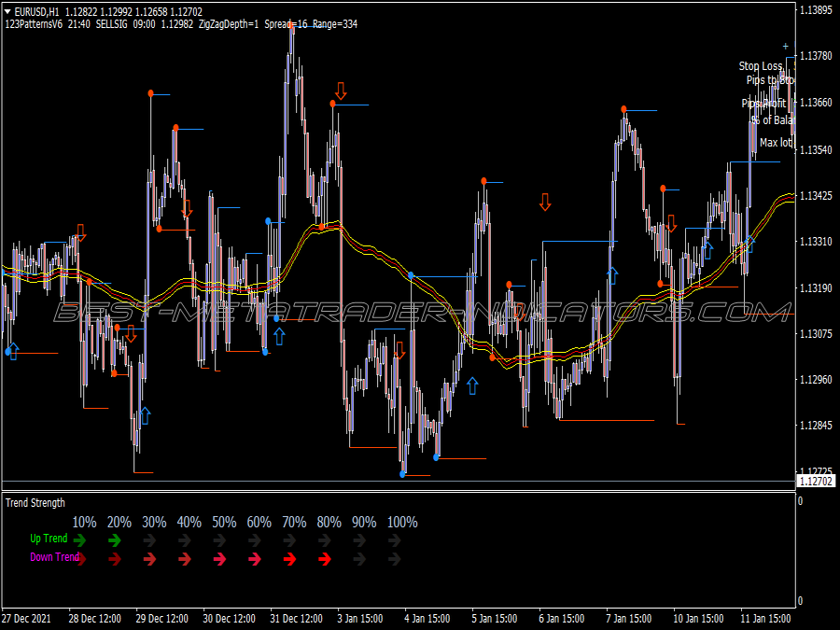
Task: Click the EURUSD,H1 symbol title
Action: coord(37,11)
